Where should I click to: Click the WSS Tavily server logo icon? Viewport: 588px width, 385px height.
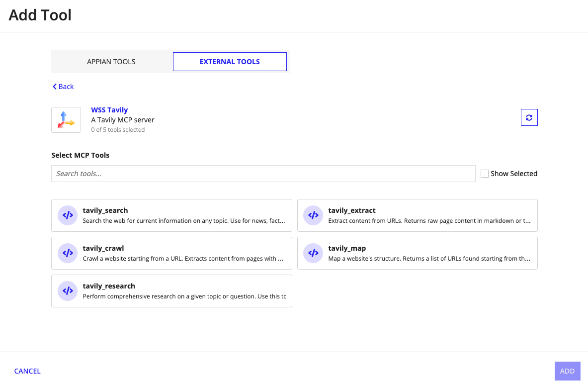[66, 120]
